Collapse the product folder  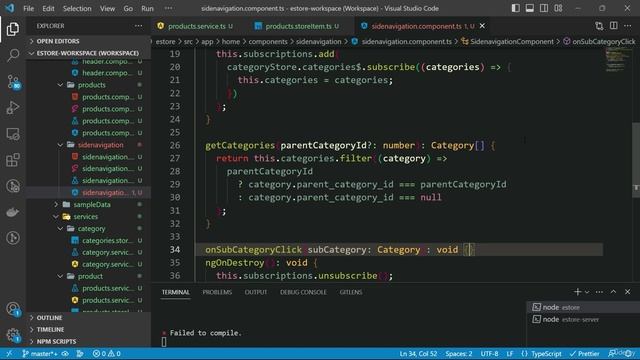click(90, 276)
